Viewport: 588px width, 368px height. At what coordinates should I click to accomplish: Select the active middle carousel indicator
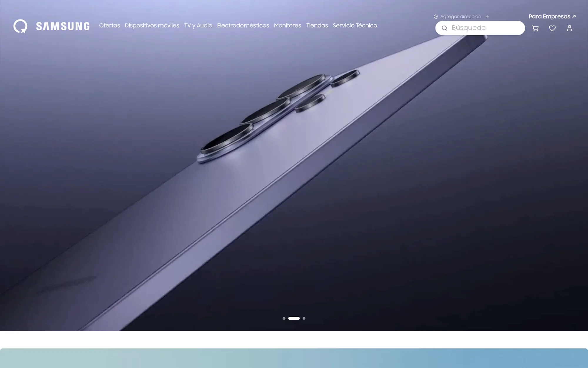click(x=294, y=318)
